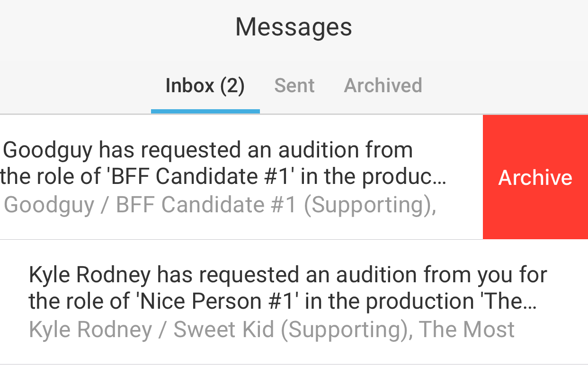Screen dimensions: 588x365
Task: Select line mentioning role 'BFF Candidate #1'
Action: click(x=223, y=177)
